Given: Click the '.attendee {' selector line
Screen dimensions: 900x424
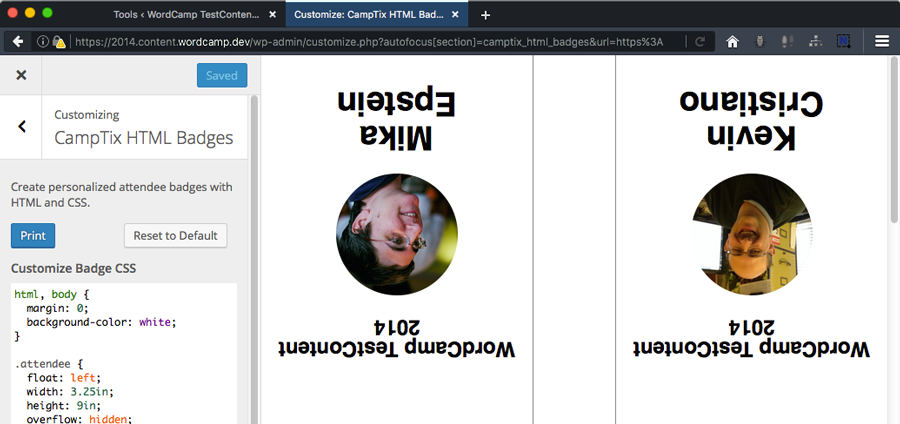Looking at the screenshot, I should (x=49, y=364).
